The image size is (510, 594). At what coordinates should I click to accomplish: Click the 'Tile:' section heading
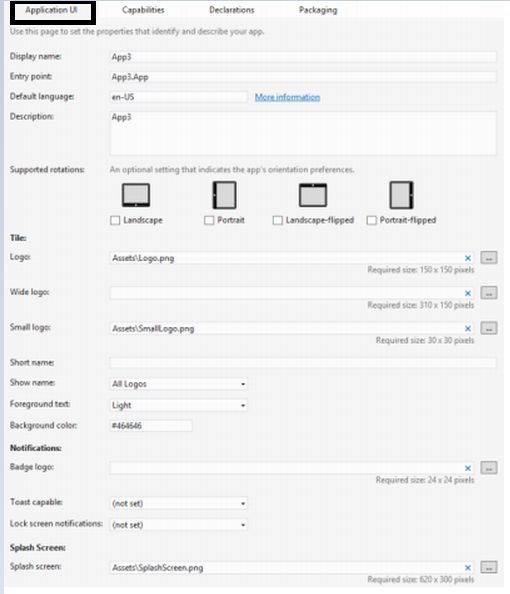tap(18, 238)
